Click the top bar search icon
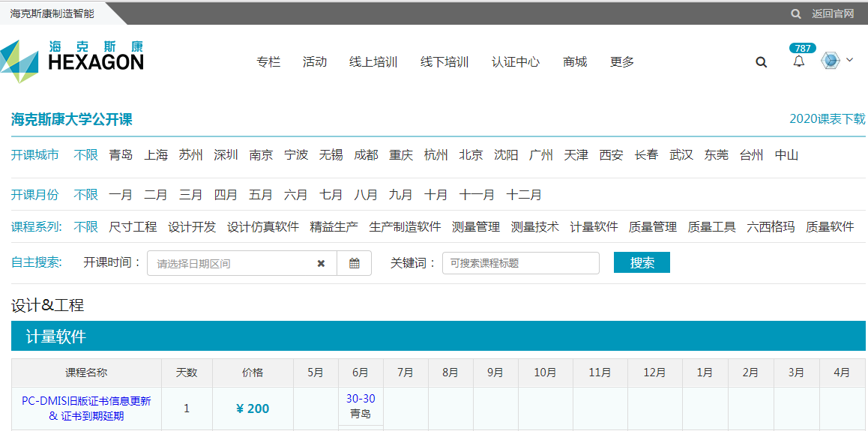Image resolution: width=868 pixels, height=431 pixels. [x=796, y=13]
